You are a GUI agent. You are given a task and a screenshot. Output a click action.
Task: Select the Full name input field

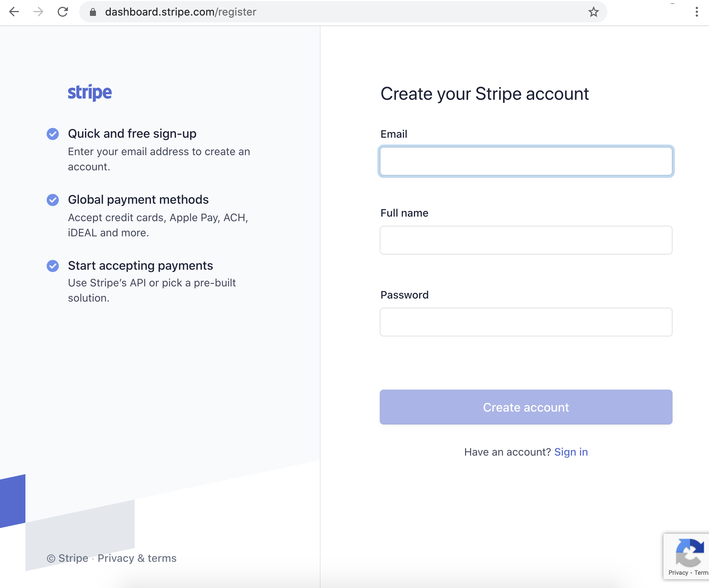click(x=526, y=240)
